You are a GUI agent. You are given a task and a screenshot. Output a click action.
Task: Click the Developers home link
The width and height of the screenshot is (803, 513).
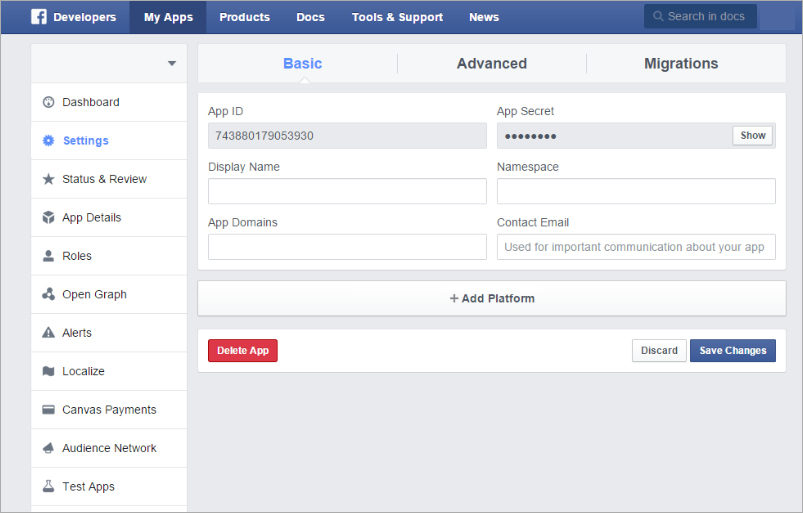pos(84,17)
